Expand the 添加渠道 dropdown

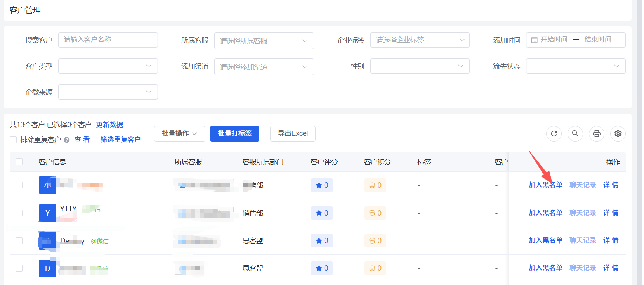(264, 67)
